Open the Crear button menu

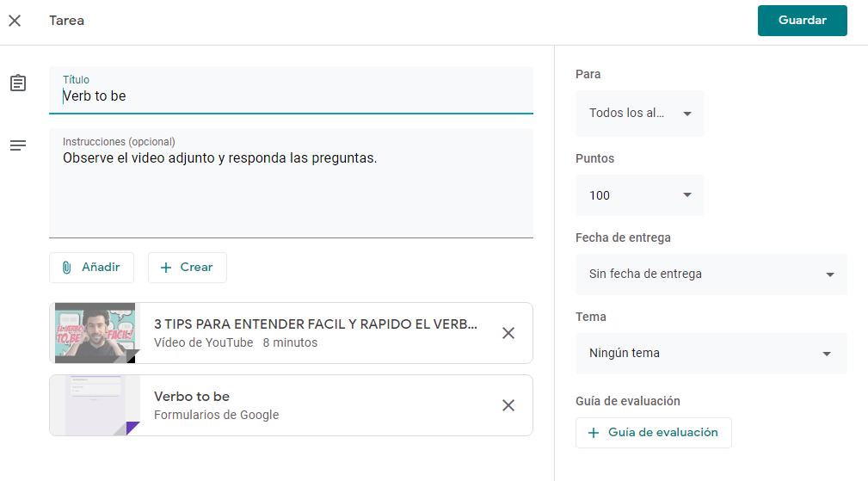[x=188, y=268]
